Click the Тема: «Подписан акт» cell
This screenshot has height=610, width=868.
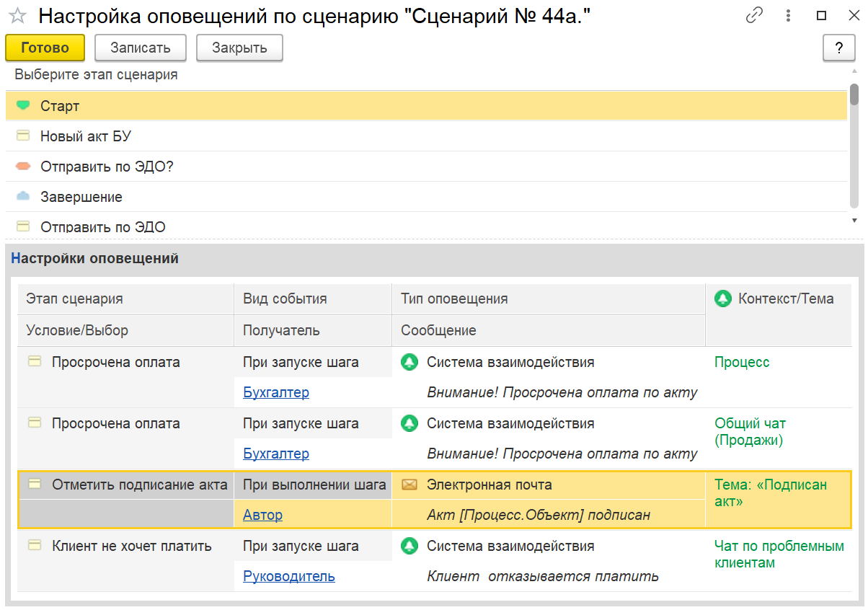point(778,500)
